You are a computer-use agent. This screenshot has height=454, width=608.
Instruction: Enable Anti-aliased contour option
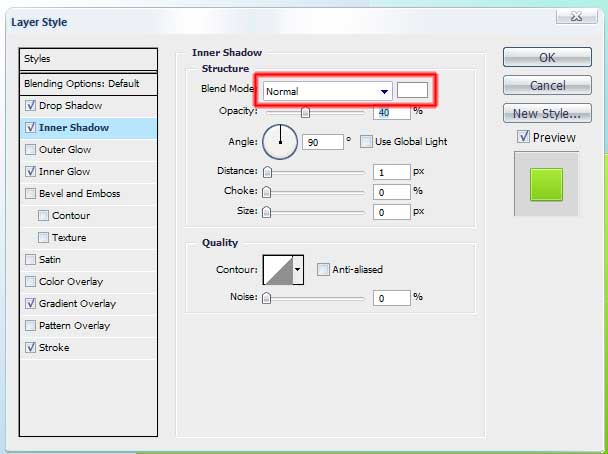323,269
